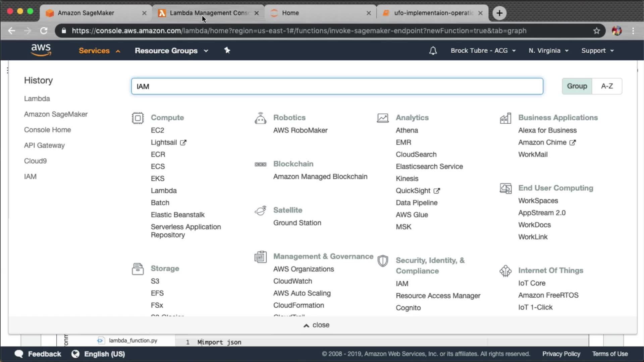
Task: Open the notifications bell icon
Action: [x=433, y=51]
